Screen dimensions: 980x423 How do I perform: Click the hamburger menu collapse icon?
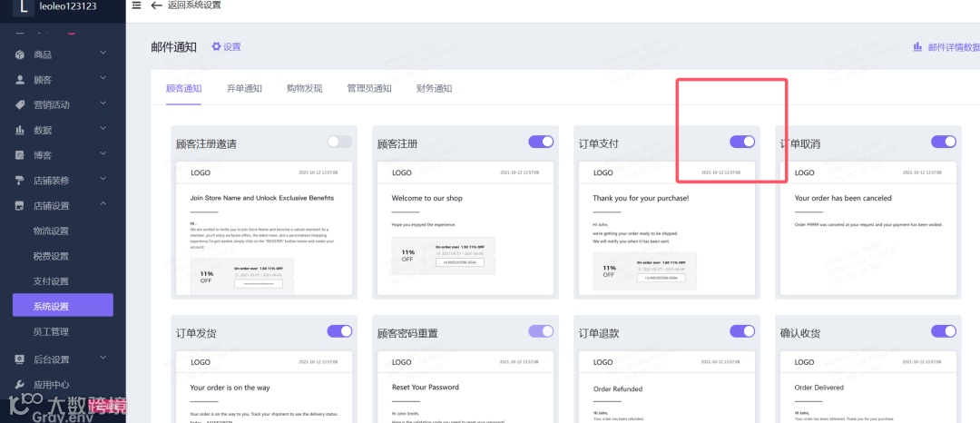click(136, 5)
